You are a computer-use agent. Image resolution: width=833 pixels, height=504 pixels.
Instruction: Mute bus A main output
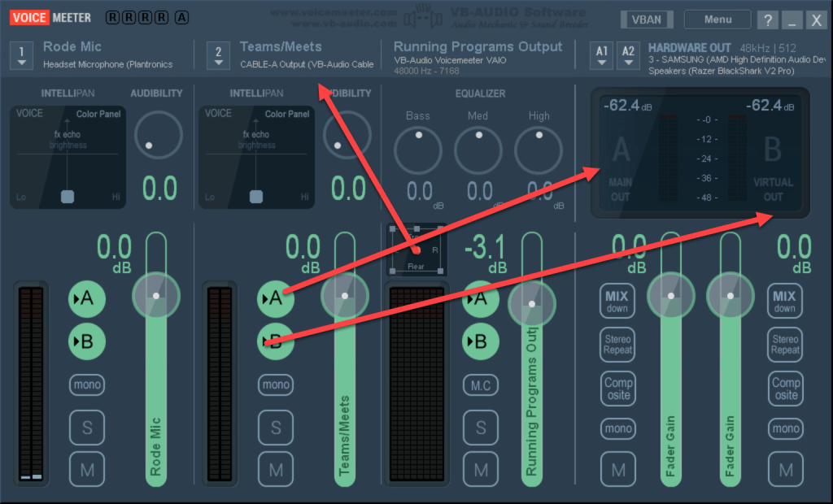pyautogui.click(x=618, y=470)
